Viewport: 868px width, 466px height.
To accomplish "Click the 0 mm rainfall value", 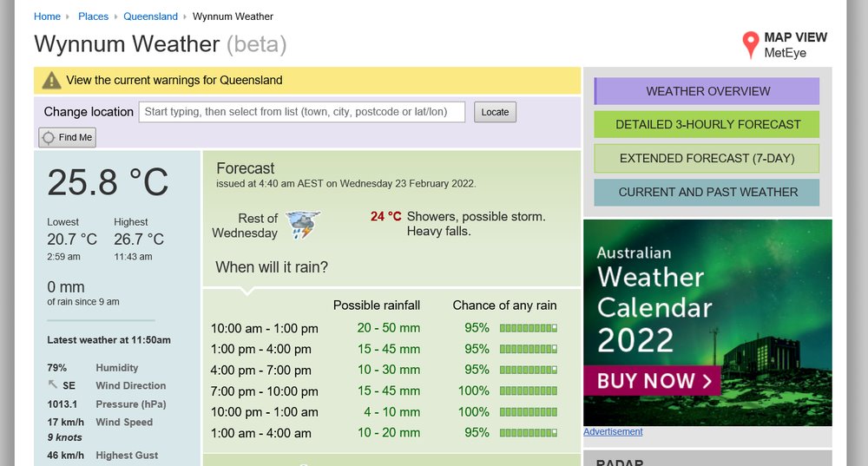I will 66,287.
